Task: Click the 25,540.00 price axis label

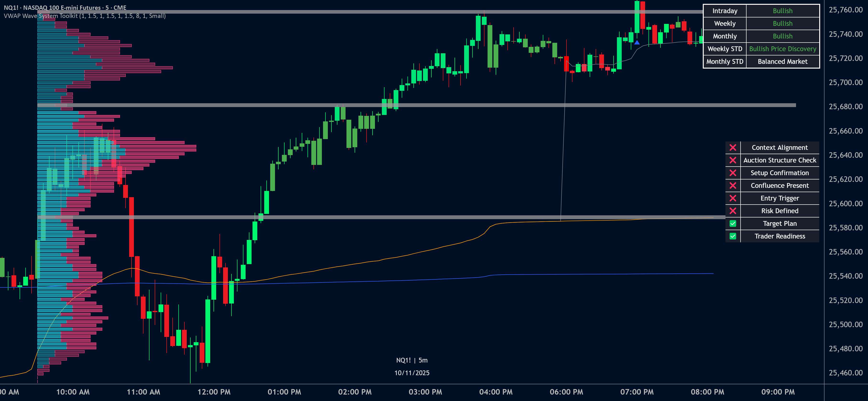Action: coord(846,276)
